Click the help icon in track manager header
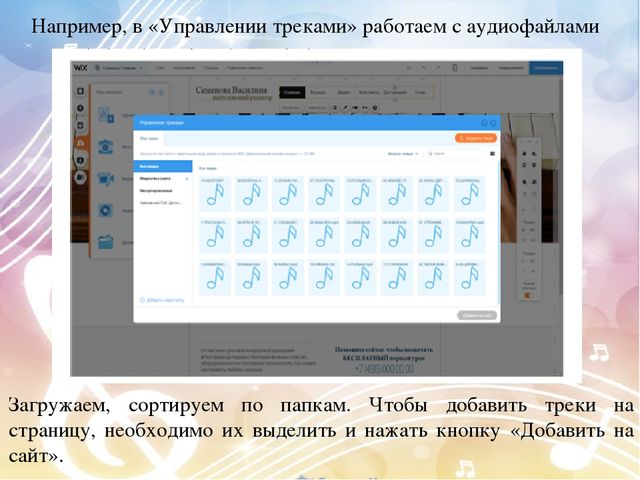Screen dimensions: 640x480 [x=484, y=122]
